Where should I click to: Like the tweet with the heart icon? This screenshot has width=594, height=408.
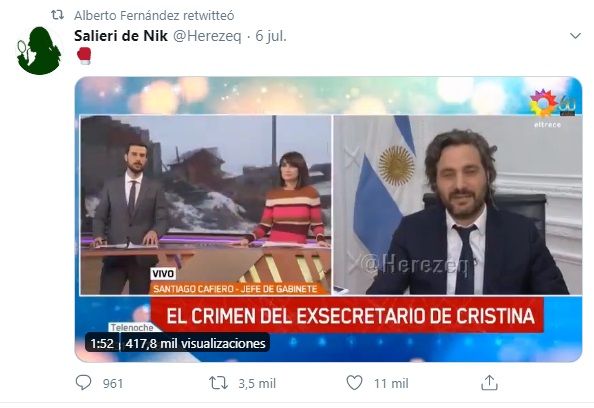click(x=354, y=383)
